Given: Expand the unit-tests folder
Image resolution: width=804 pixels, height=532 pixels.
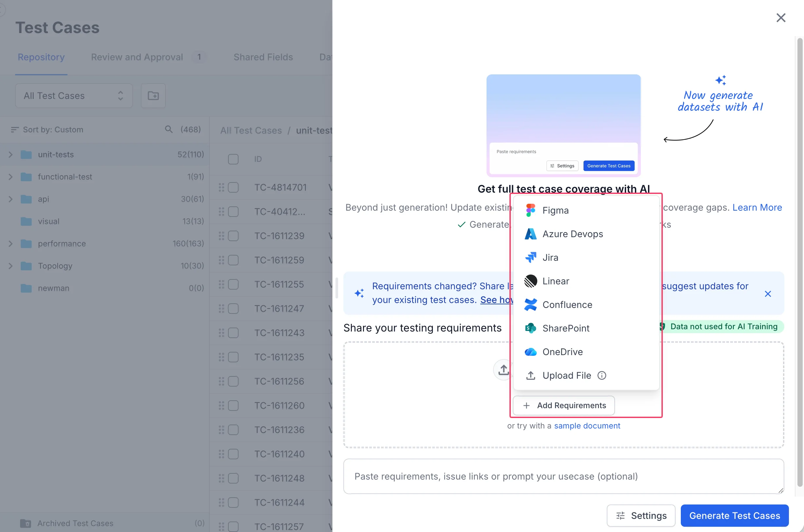Looking at the screenshot, I should click(10, 155).
